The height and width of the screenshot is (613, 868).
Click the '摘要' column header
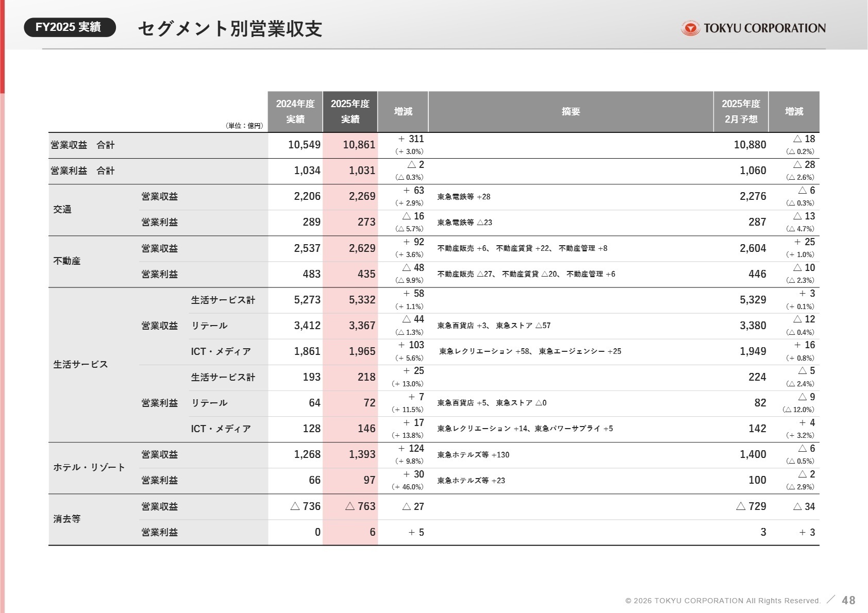[571, 112]
